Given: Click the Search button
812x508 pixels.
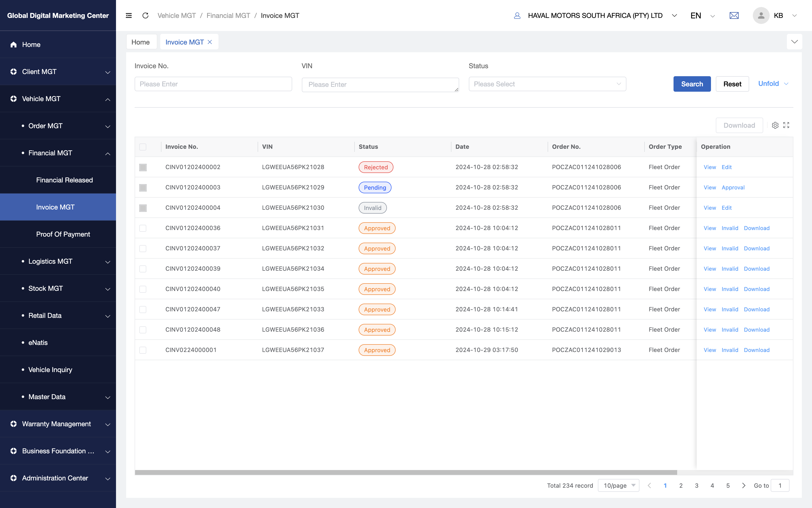Looking at the screenshot, I should coord(692,84).
